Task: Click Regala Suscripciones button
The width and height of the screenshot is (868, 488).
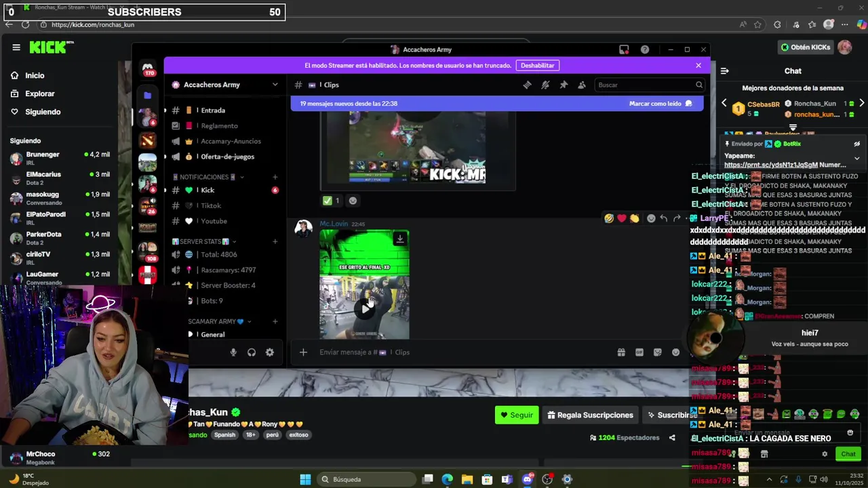Action: 590,415
